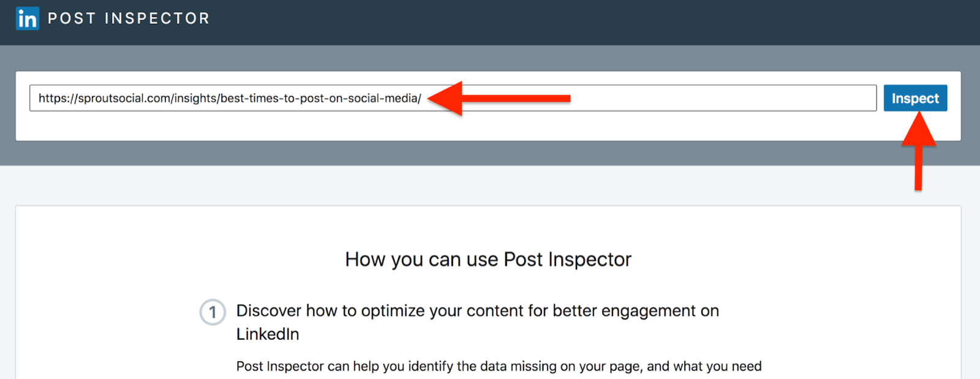Screen dimensions: 980x379
Task: Click the Discover how to optimize text
Action: coord(478,310)
